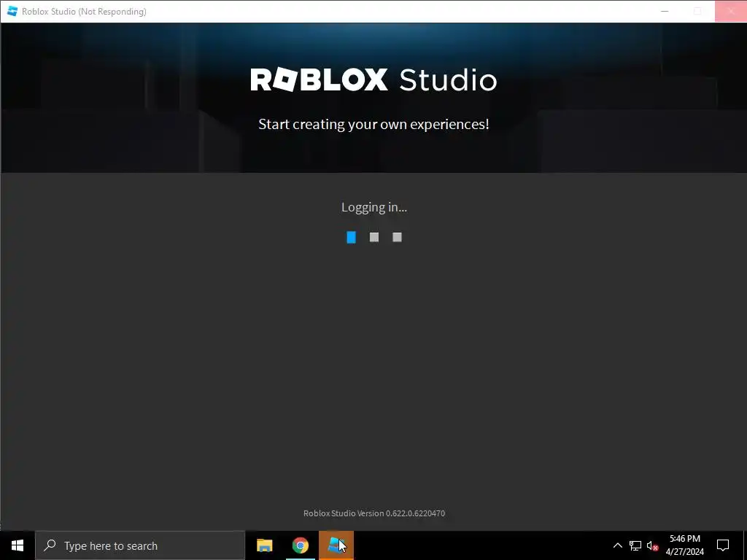The image size is (747, 560).
Task: Open the notification center icon
Action: [723, 545]
